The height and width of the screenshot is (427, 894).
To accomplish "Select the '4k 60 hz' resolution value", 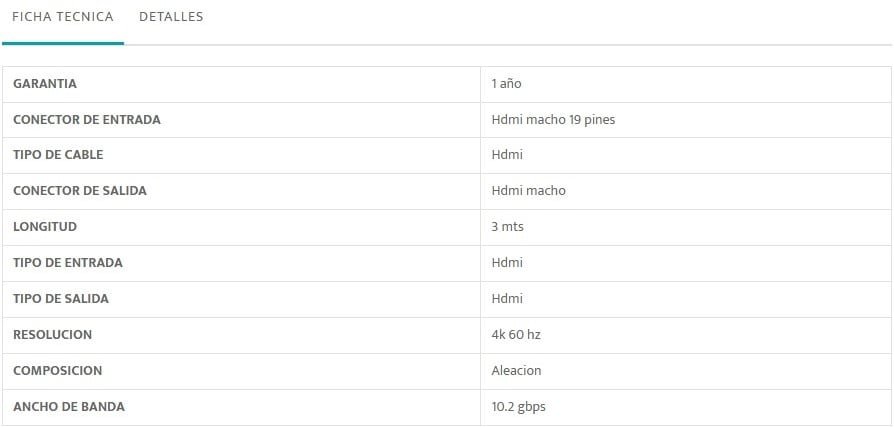I will click(x=516, y=335).
